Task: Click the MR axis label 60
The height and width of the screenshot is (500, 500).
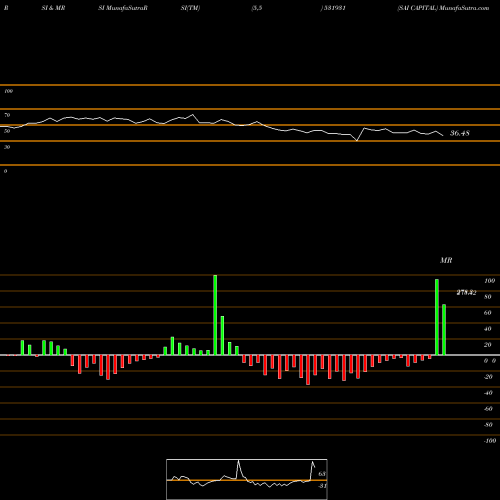Action: (488, 313)
